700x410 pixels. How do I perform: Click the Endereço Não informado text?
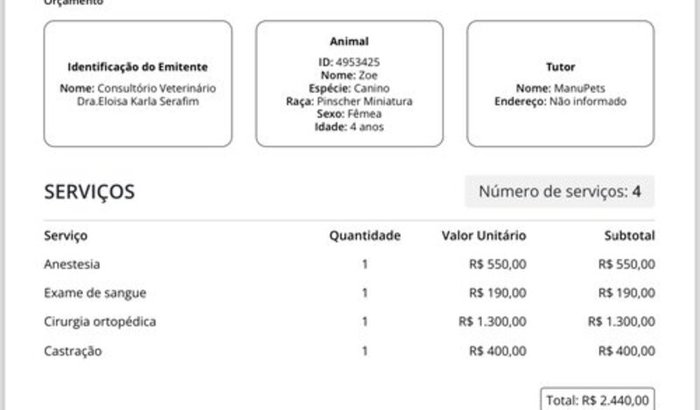pyautogui.click(x=560, y=101)
